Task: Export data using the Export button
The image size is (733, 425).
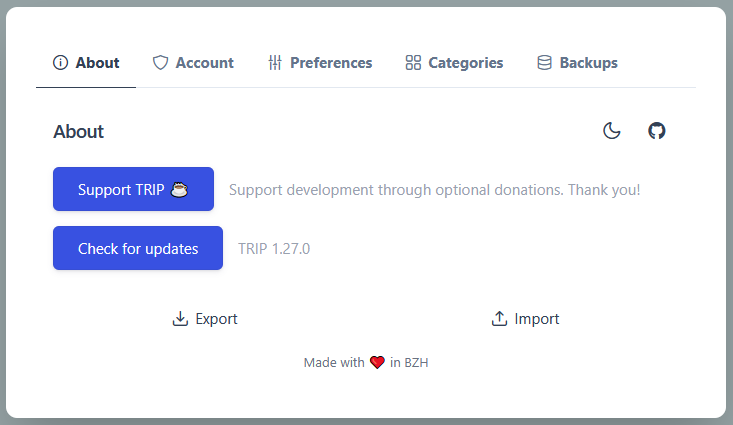Action: tap(216, 319)
